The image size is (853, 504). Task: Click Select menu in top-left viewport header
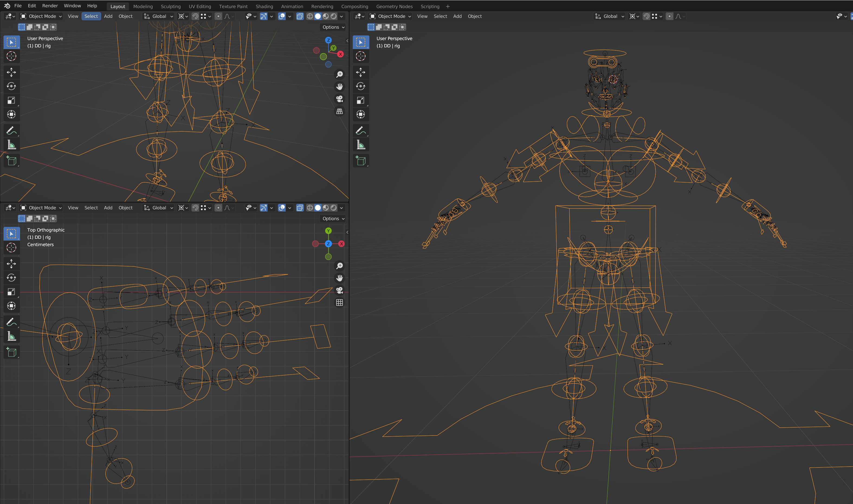[x=91, y=16]
